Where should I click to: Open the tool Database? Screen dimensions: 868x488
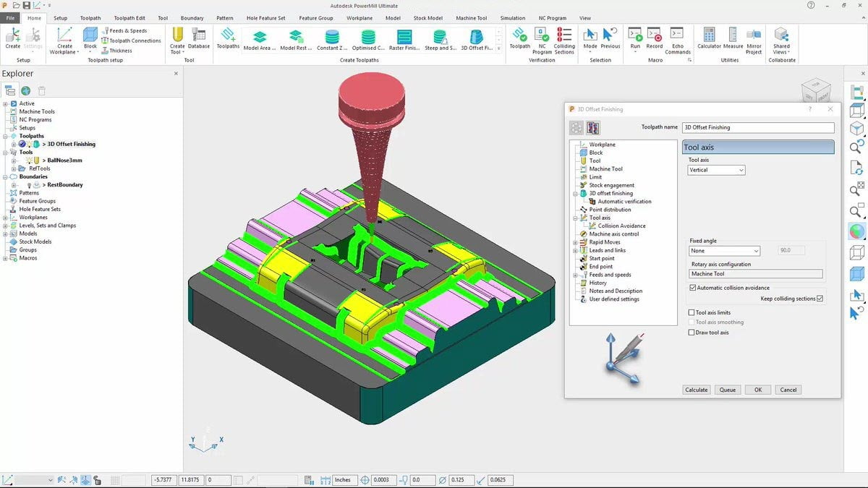coord(199,38)
